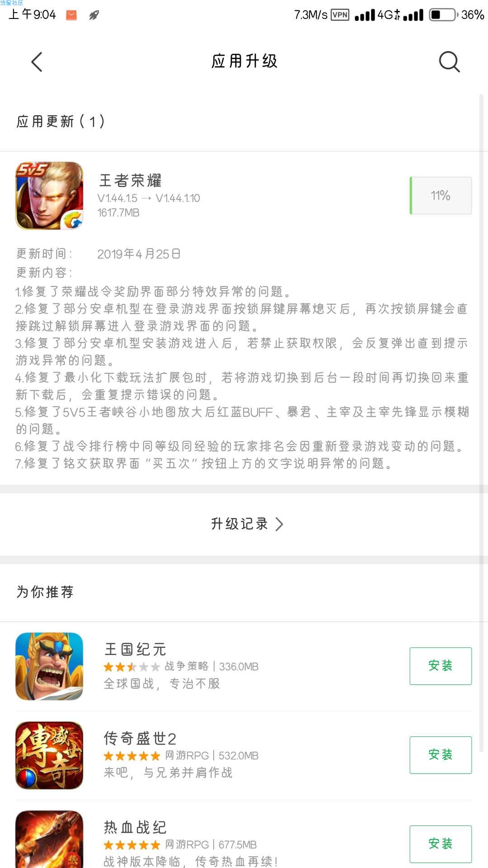
Task: Tap the back arrow icon
Action: pos(37,61)
